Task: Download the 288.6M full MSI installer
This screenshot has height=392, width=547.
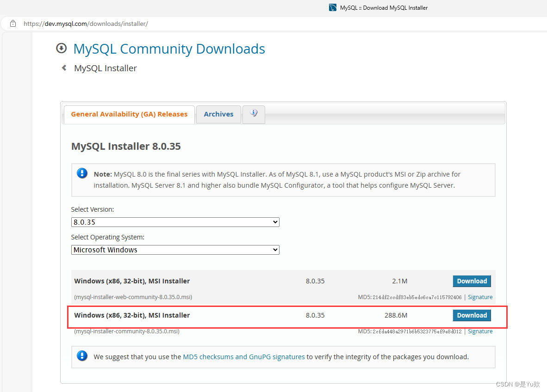Action: click(472, 315)
